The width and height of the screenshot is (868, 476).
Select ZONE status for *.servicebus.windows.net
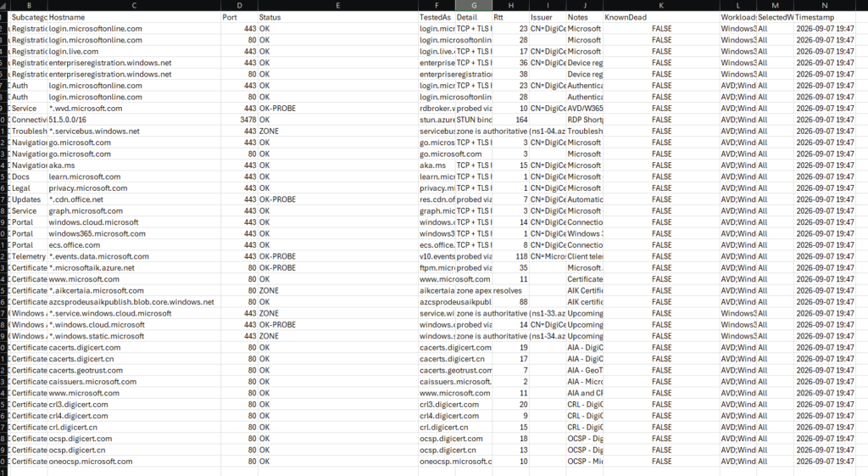(338, 132)
